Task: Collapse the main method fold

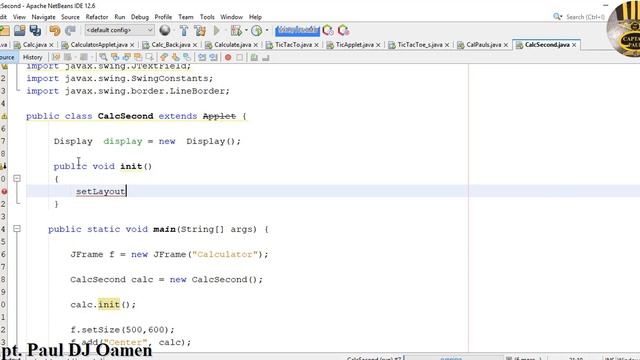Action: click(17, 229)
